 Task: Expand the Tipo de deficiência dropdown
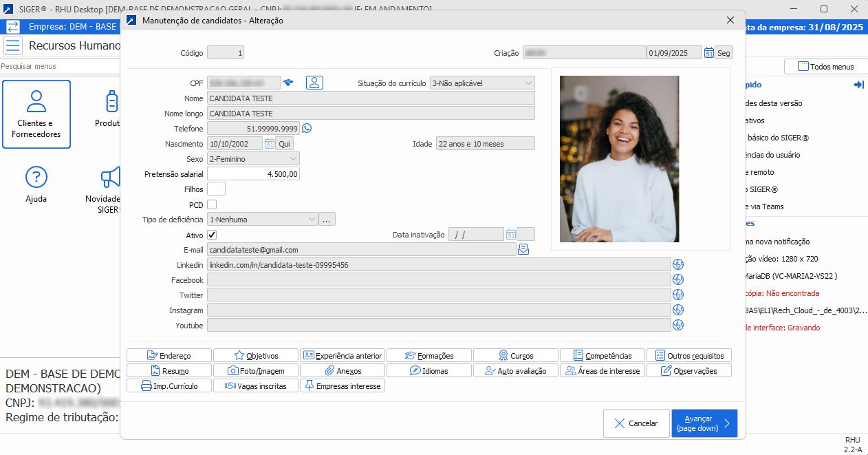tap(311, 220)
